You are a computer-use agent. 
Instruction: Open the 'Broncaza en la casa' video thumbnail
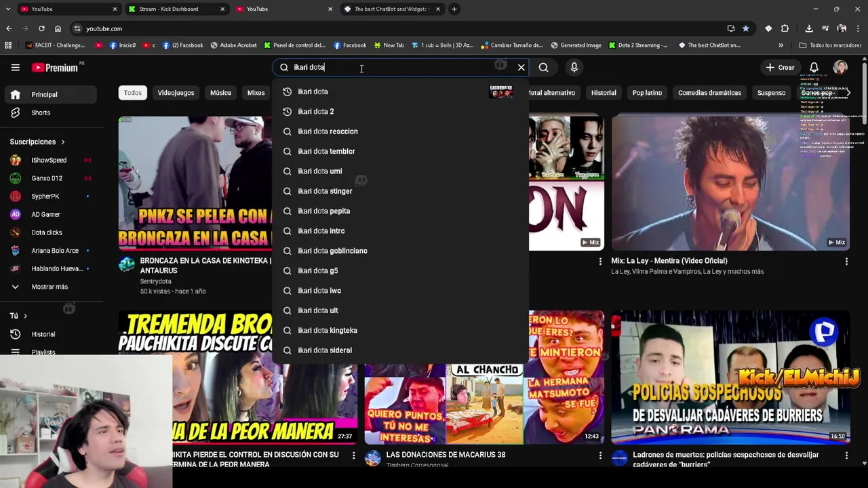coord(195,183)
